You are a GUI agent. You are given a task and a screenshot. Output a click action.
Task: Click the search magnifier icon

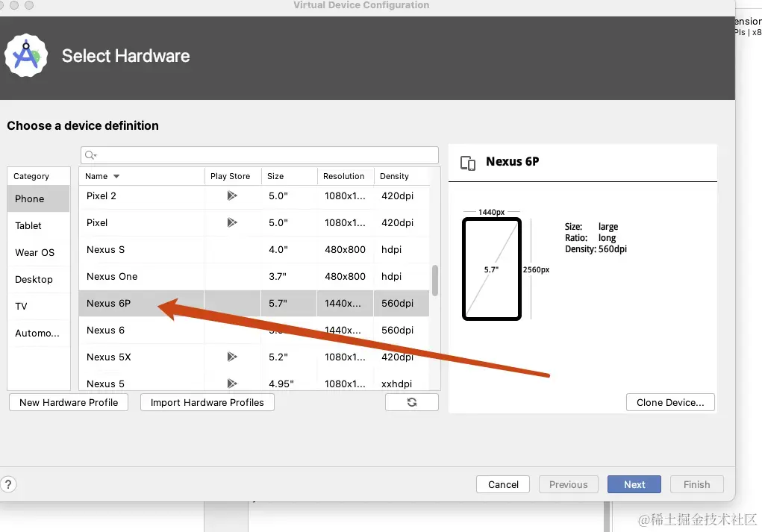click(90, 155)
